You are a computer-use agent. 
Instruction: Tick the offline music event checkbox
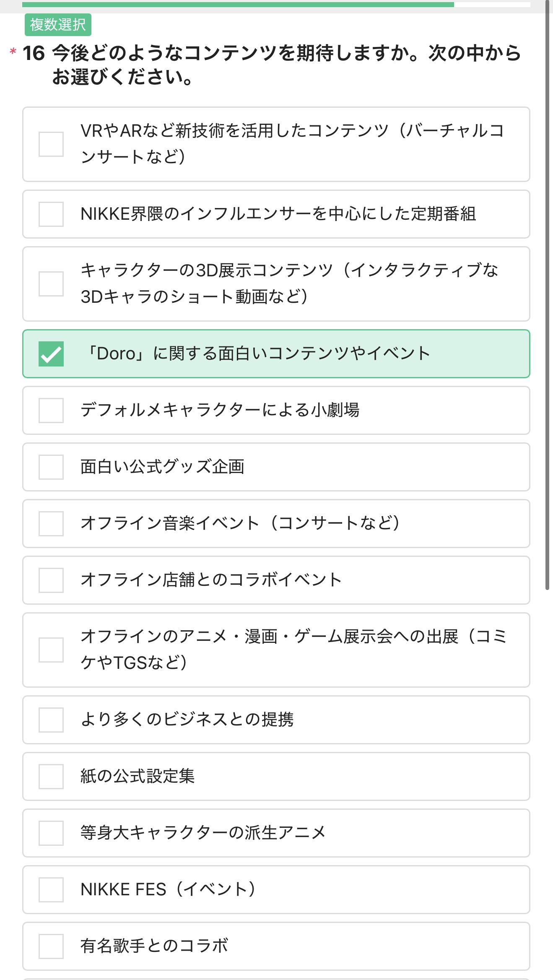tap(51, 524)
